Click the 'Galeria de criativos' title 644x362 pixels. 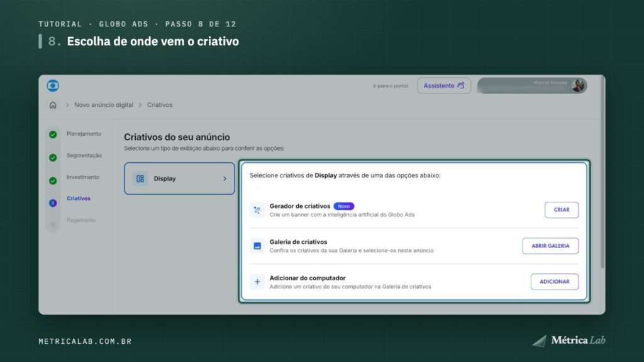pos(298,242)
